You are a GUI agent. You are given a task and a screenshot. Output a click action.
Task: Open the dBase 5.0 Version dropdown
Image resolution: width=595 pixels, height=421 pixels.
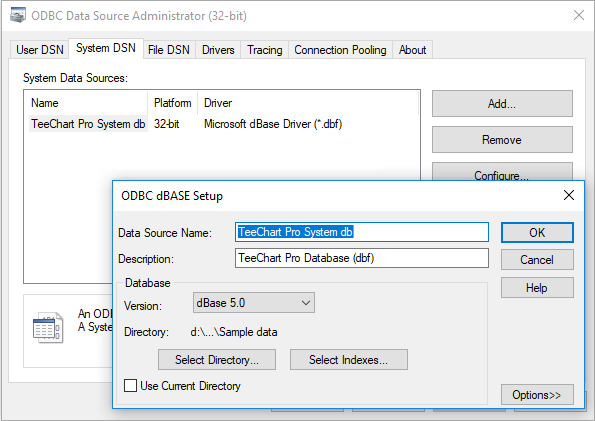(x=253, y=303)
